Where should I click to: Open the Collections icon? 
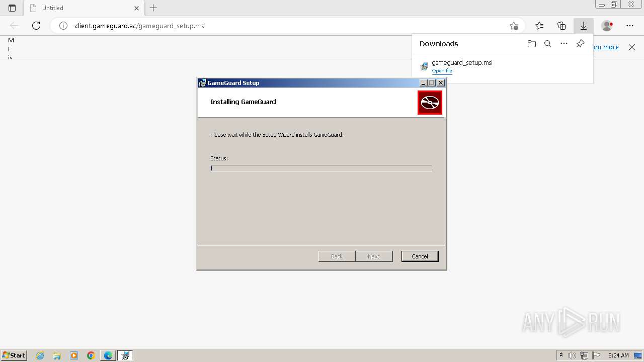(561, 26)
